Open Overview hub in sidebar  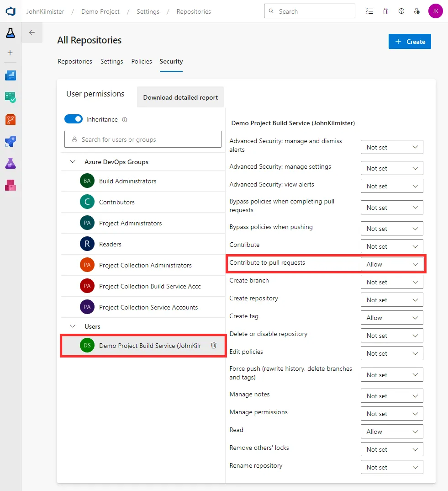[11, 75]
